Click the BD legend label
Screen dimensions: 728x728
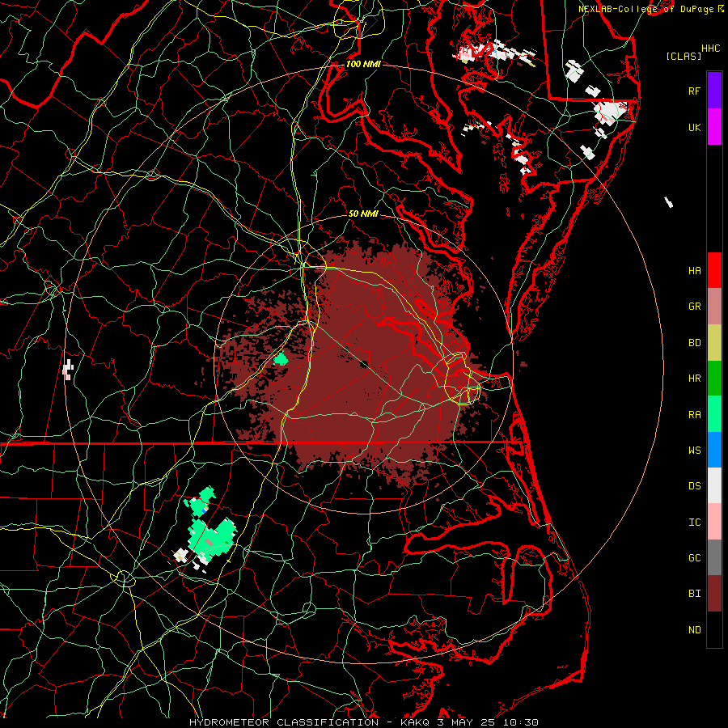tap(695, 343)
